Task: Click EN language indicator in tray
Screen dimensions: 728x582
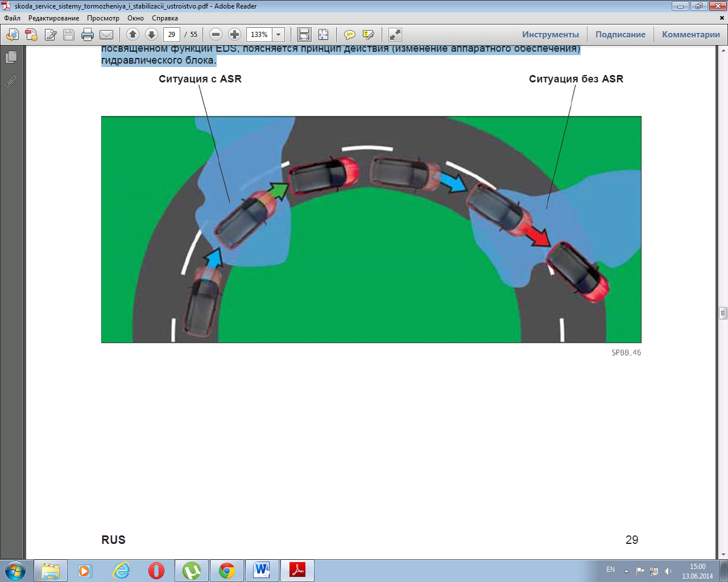Action: [610, 569]
